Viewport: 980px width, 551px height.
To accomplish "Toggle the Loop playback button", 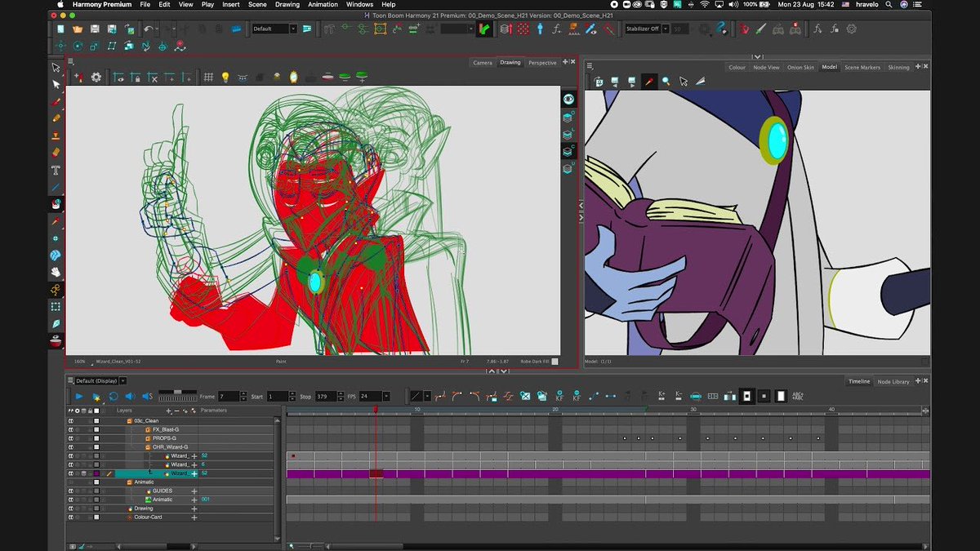I will click(x=113, y=396).
